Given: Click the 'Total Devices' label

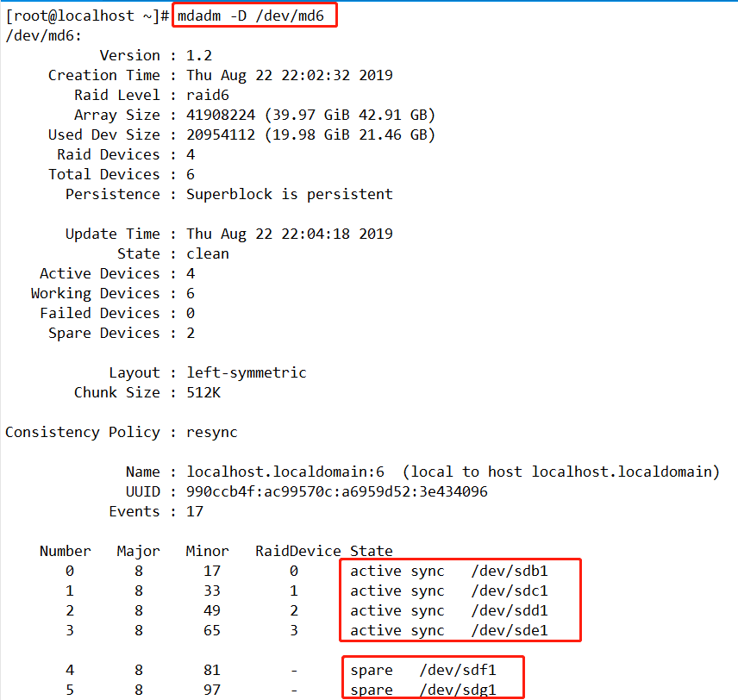Looking at the screenshot, I should [104, 174].
